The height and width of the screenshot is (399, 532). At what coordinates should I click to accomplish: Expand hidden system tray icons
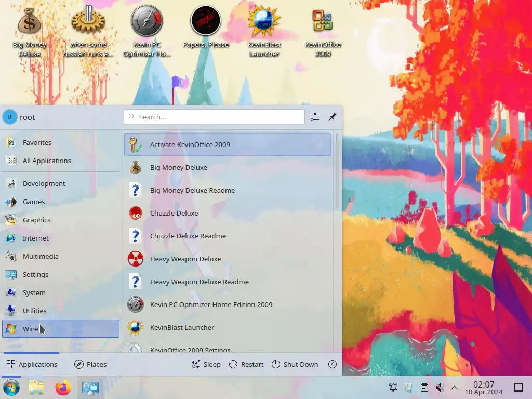(455, 388)
